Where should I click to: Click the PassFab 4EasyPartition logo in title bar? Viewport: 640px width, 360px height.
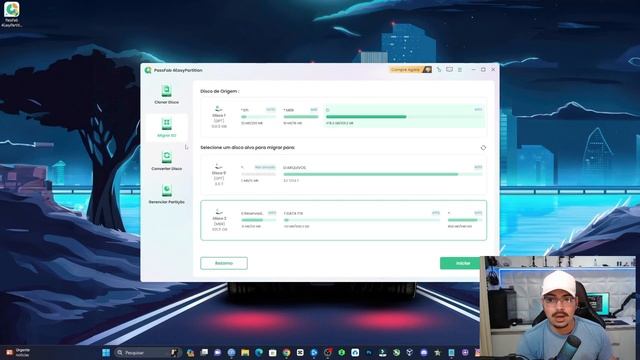click(x=148, y=70)
